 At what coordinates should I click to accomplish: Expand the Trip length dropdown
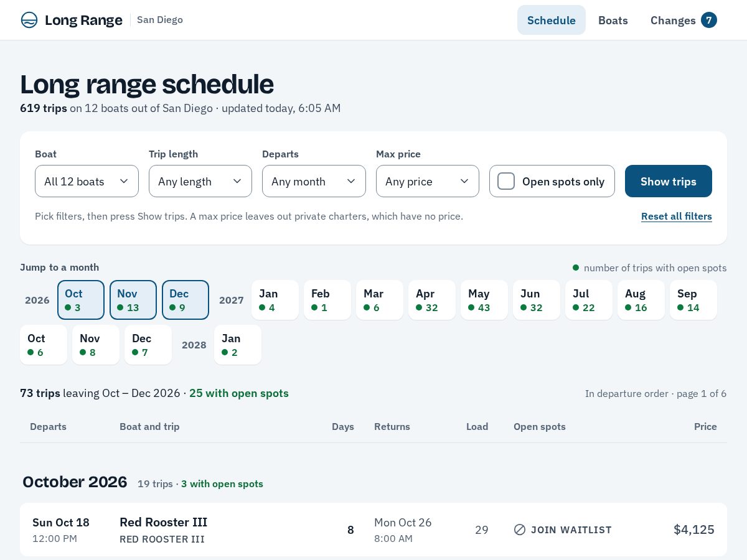point(200,181)
